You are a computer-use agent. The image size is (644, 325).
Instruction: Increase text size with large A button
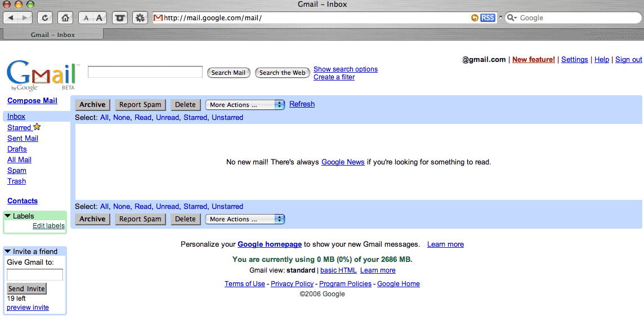click(100, 17)
